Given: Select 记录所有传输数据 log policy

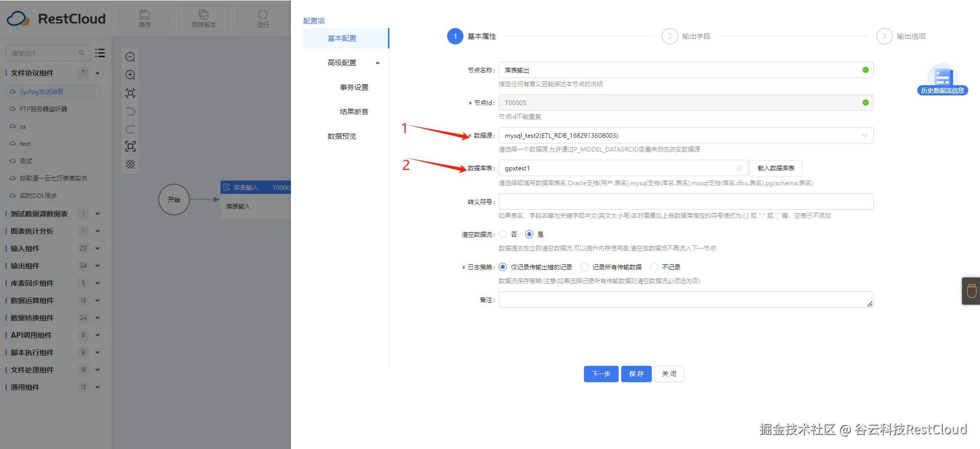Looking at the screenshot, I should coord(584,267).
